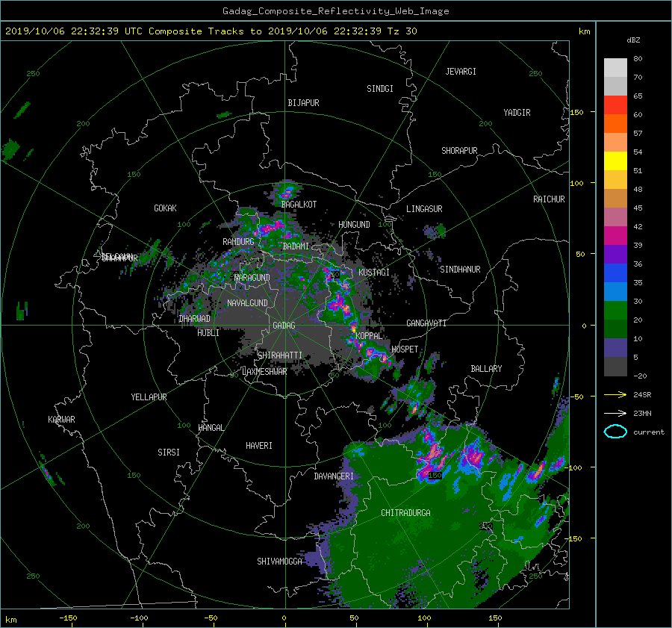This screenshot has height=628, width=672.
Task: Click the Gadag_Composite_Reflectivity_Web_Image title
Action: click(335, 11)
